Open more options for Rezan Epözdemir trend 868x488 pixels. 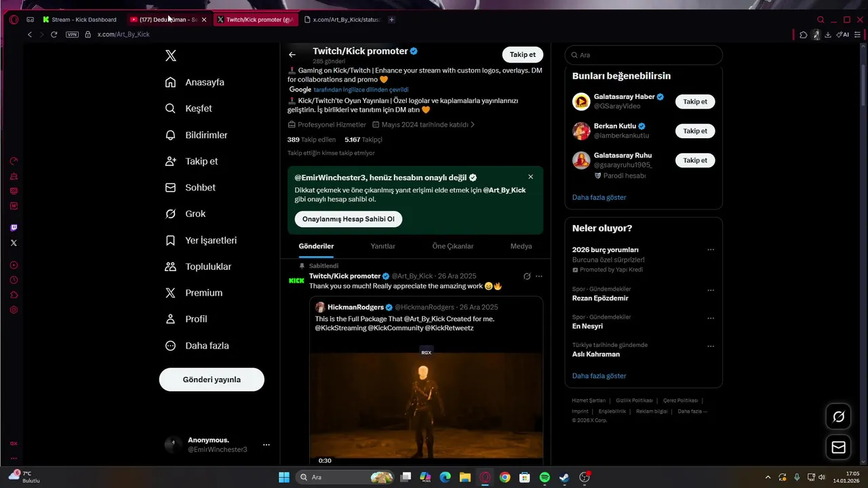[x=711, y=290]
